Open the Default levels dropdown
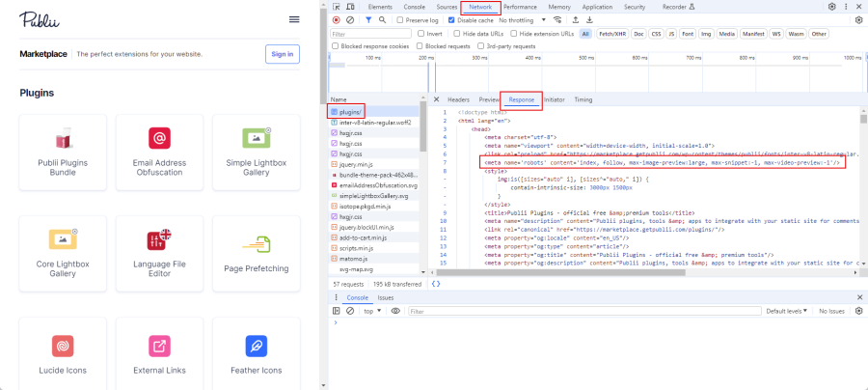This screenshot has width=868, height=390. [786, 311]
